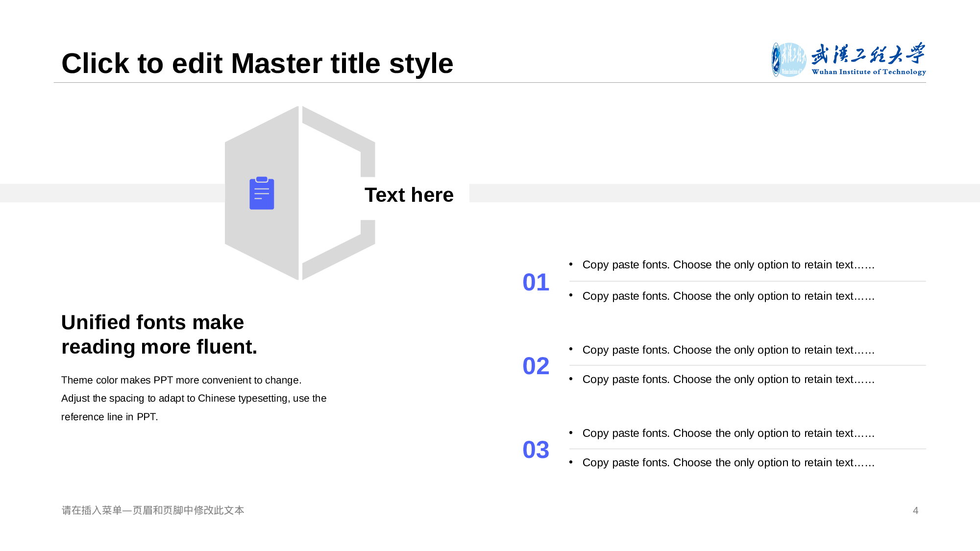Image resolution: width=980 pixels, height=551 pixels.
Task: Click the 'Theme color makes PPT' paragraph
Action: pyautogui.click(x=194, y=398)
